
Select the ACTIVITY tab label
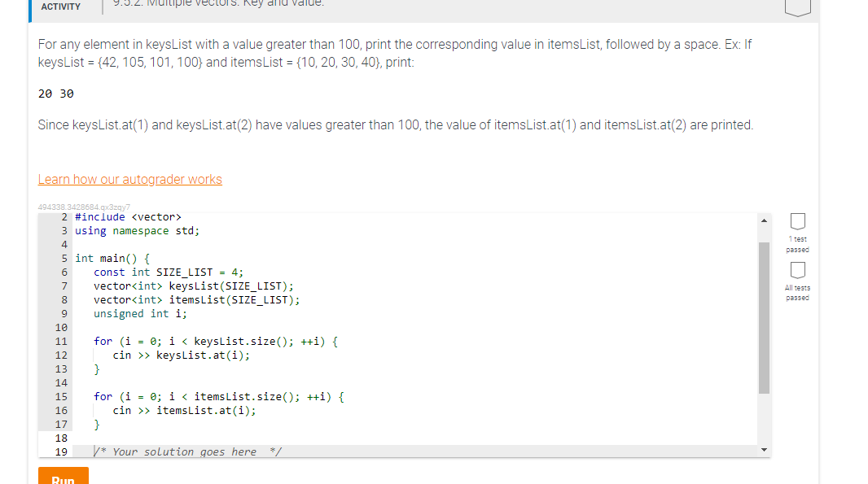point(60,7)
